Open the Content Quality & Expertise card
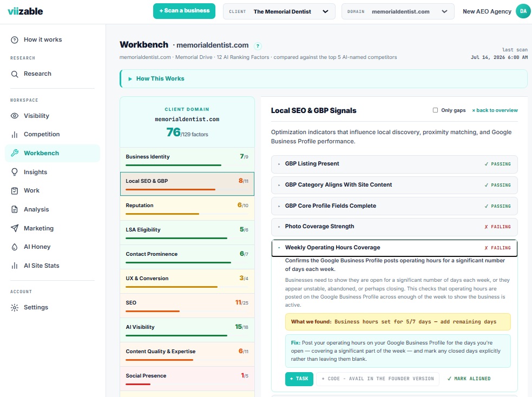Image resolution: width=532 pixels, height=397 pixels. (187, 354)
